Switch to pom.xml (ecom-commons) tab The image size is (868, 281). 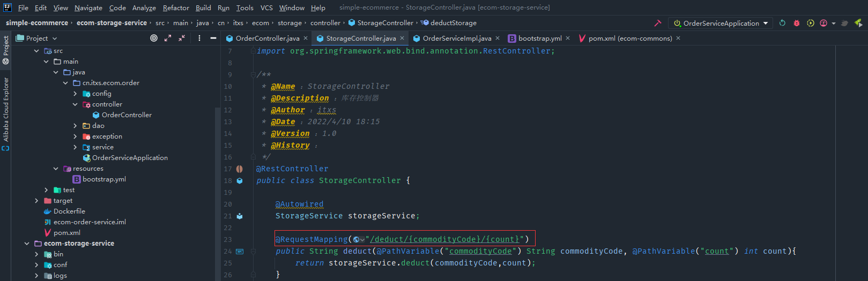pos(630,38)
